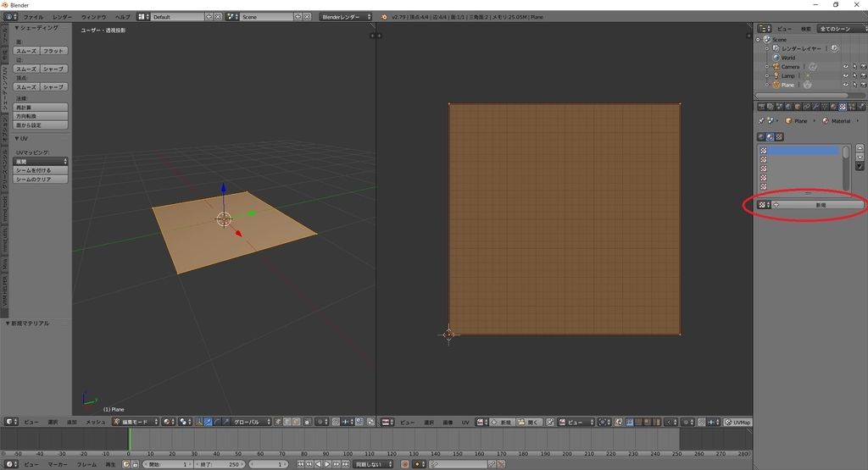The height and width of the screenshot is (470, 868).
Task: Click the green current frame marker in timeline
Action: [x=130, y=440]
